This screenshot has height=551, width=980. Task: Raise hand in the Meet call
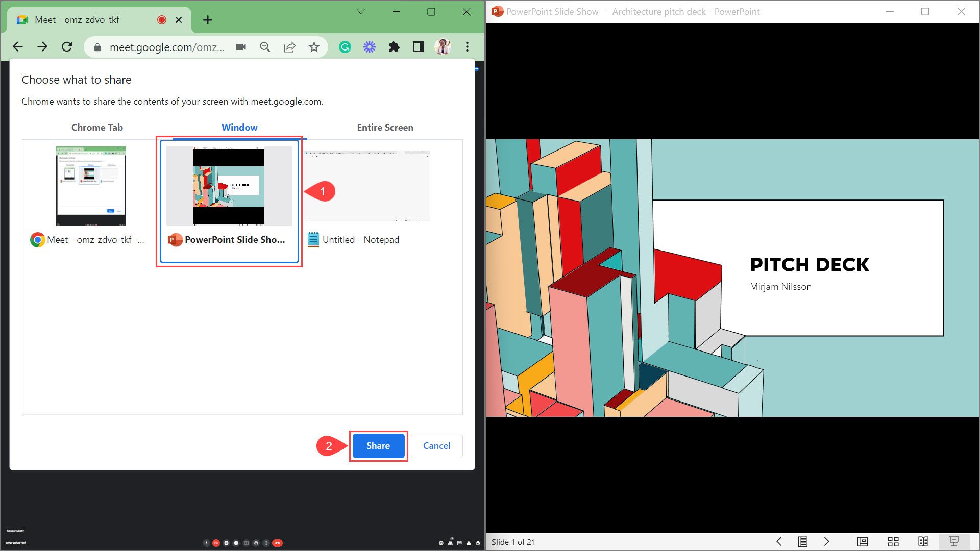pyautogui.click(x=256, y=543)
